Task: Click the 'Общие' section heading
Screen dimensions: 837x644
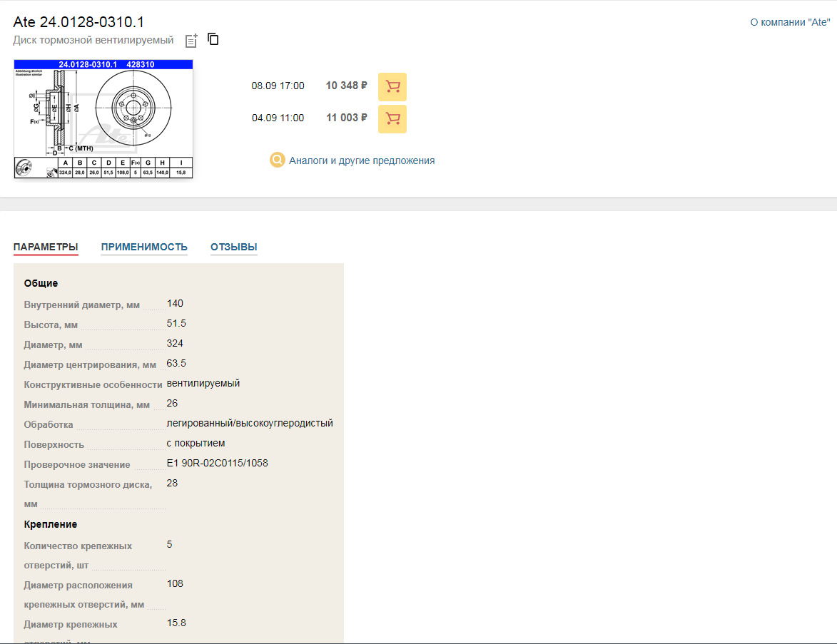Action: pyautogui.click(x=41, y=283)
